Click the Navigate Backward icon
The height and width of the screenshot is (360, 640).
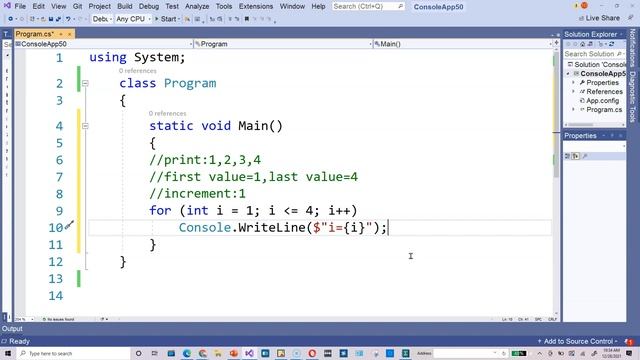click(11, 19)
